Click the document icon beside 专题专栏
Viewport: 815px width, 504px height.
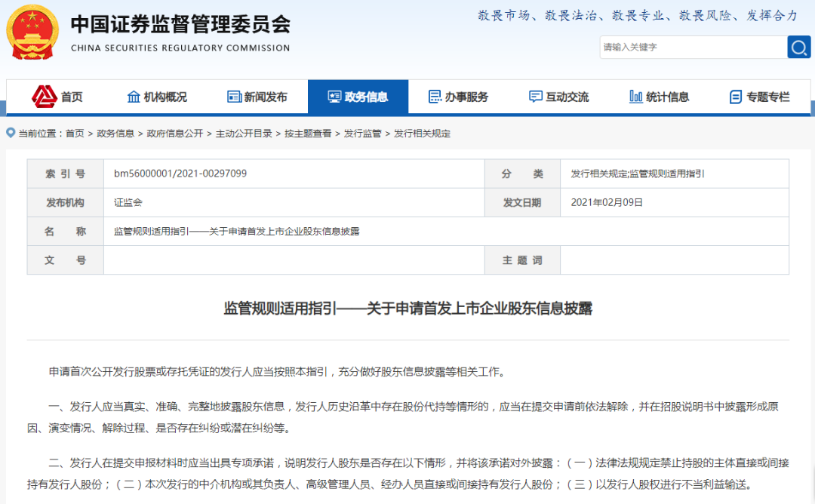click(x=736, y=97)
